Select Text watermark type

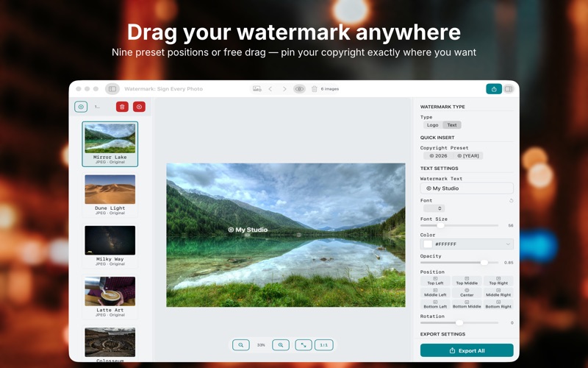(452, 125)
